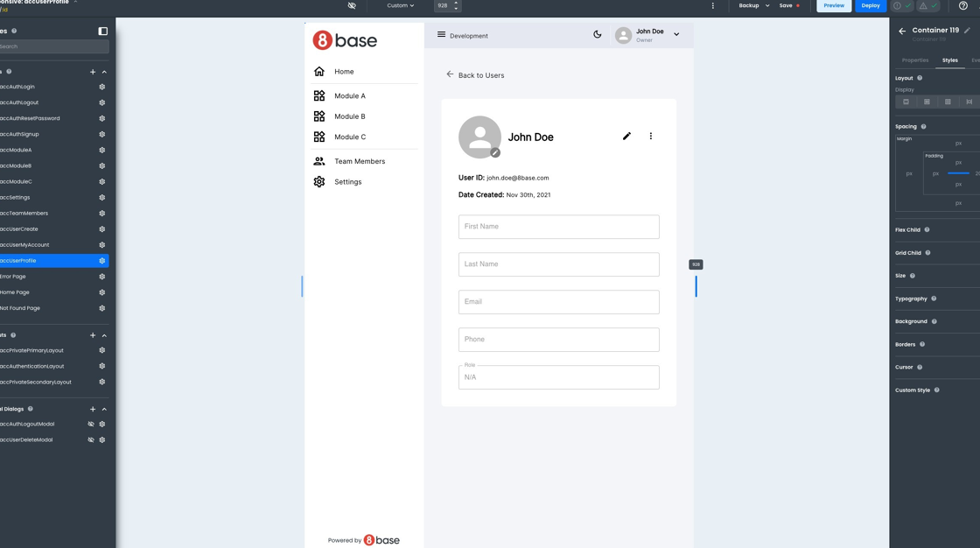This screenshot has height=548, width=980.
Task: Toggle visibility of accAuthLogoutModal
Action: click(x=91, y=425)
